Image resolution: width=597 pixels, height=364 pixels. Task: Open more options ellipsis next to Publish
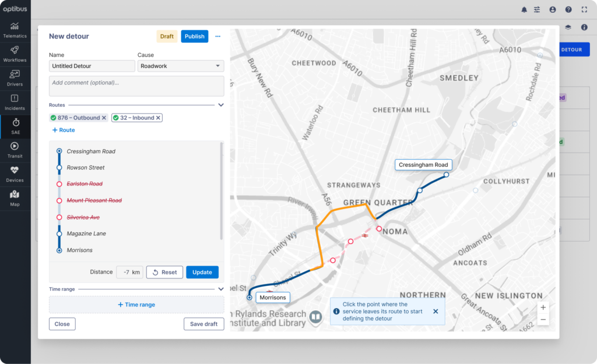[218, 37]
